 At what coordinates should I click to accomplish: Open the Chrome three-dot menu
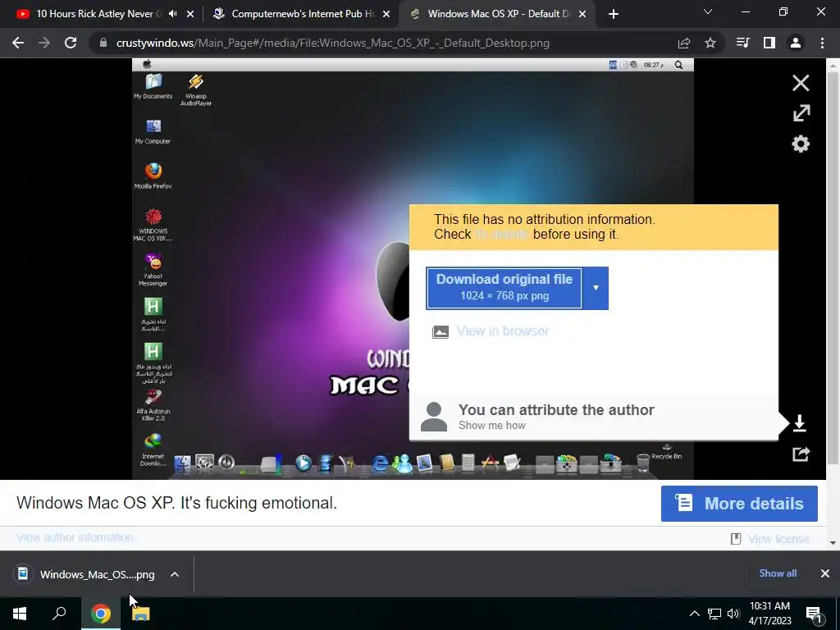pos(822,43)
